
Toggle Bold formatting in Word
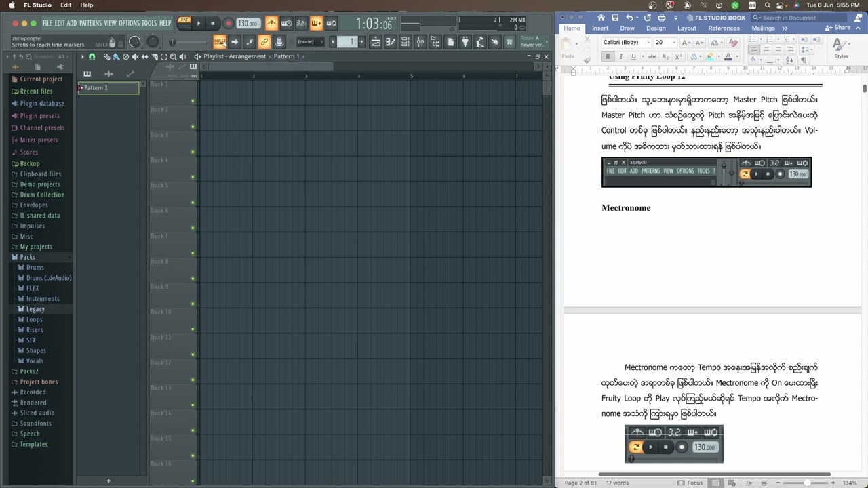tap(608, 57)
